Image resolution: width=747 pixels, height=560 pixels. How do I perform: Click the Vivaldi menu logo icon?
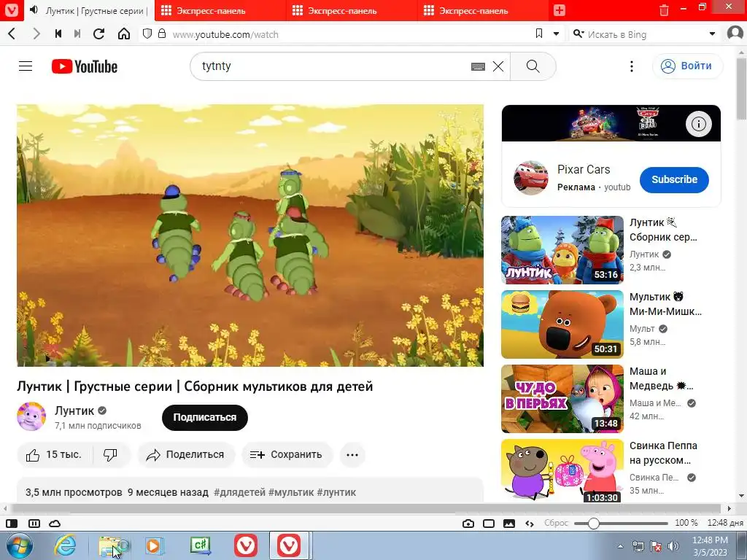11,10
